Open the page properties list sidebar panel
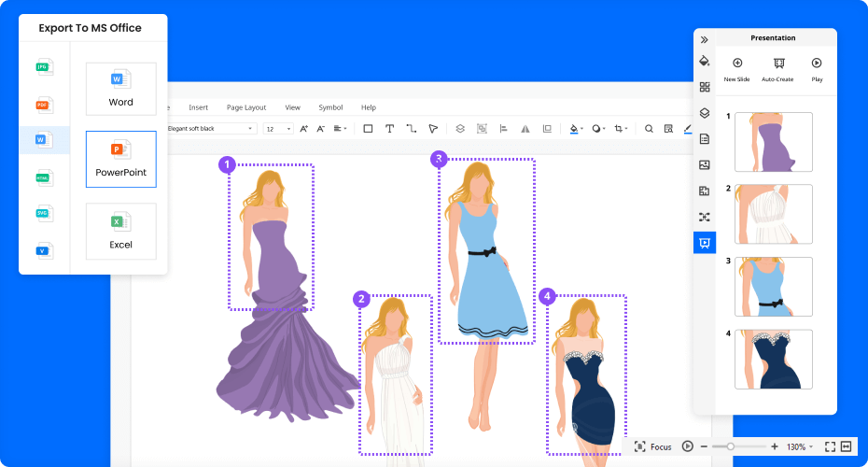 pyautogui.click(x=704, y=139)
